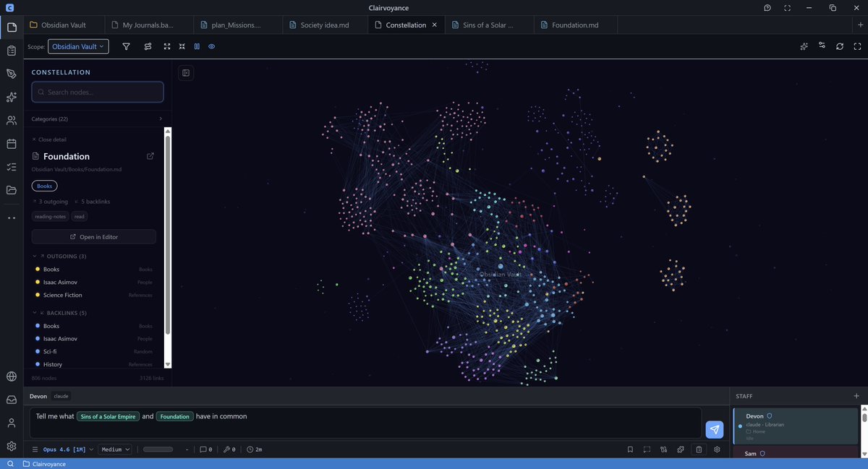Viewport: 868px width, 469px height.
Task: Open the clipboard icon in left sidebar
Action: tap(11, 51)
